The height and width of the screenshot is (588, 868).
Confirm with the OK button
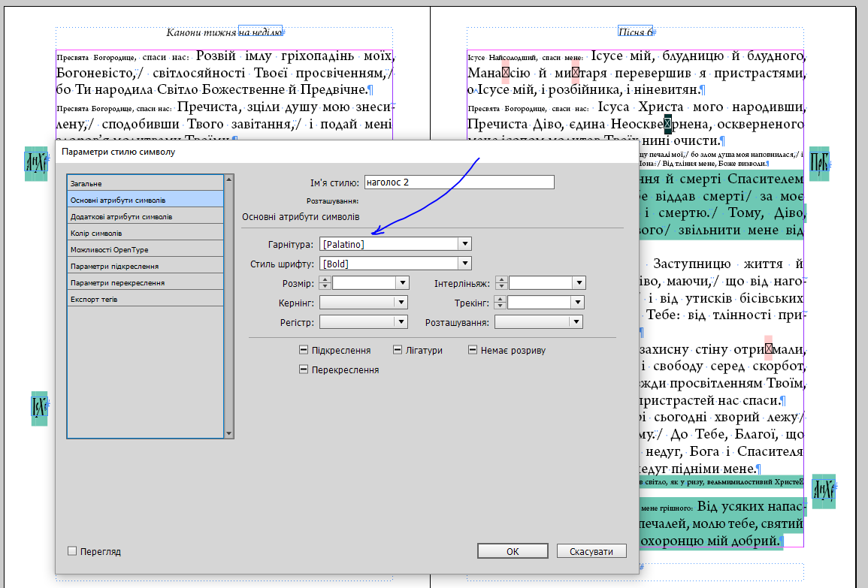click(x=513, y=551)
